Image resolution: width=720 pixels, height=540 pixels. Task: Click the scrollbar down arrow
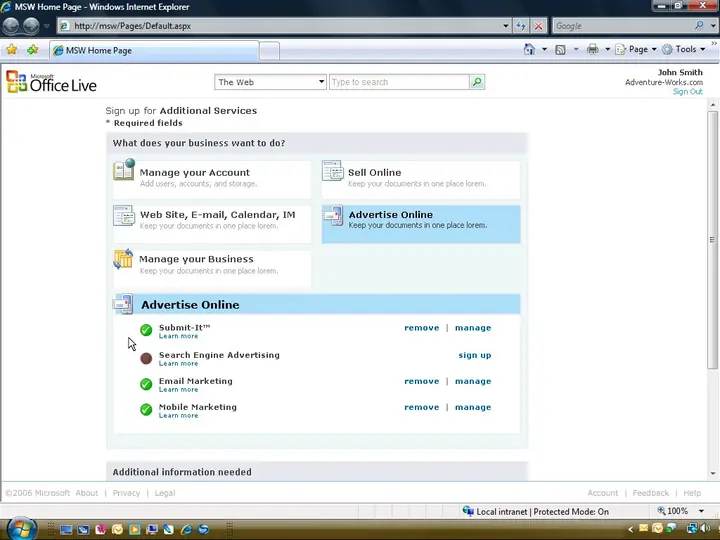[713, 473]
